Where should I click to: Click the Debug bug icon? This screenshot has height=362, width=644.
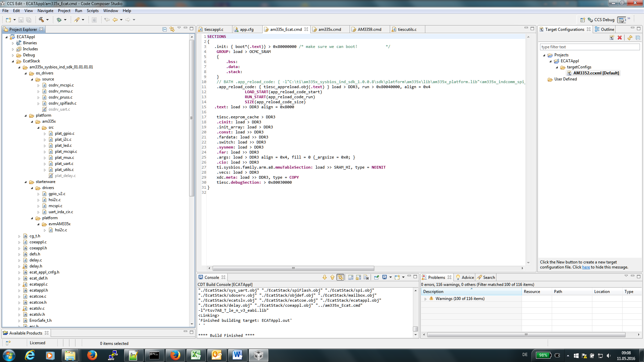pyautogui.click(x=59, y=20)
